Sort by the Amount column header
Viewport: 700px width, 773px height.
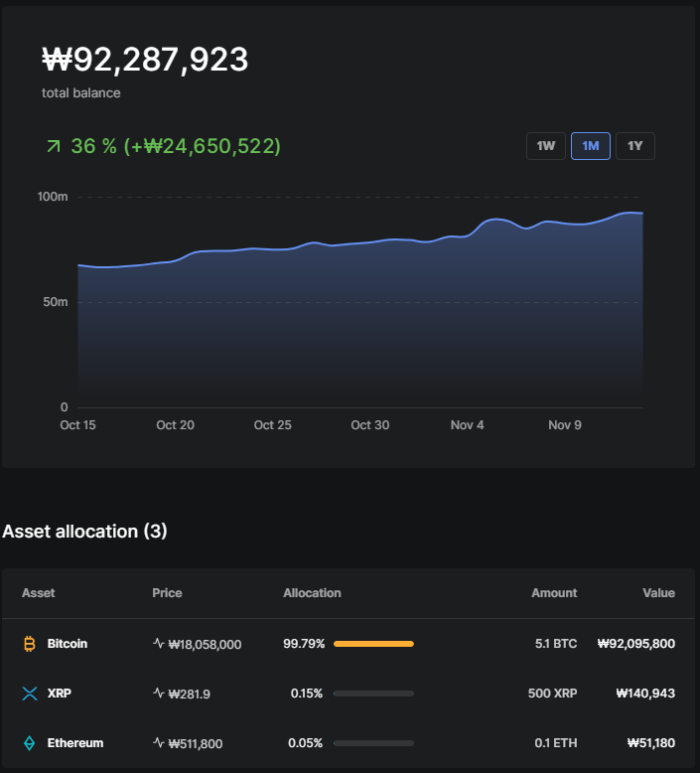554,593
